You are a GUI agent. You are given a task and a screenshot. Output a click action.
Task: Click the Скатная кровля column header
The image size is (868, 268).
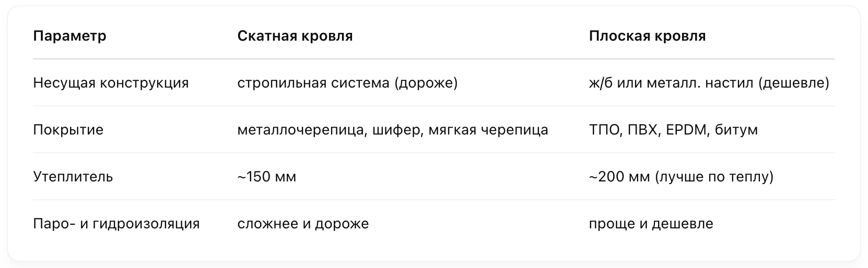pyautogui.click(x=295, y=36)
